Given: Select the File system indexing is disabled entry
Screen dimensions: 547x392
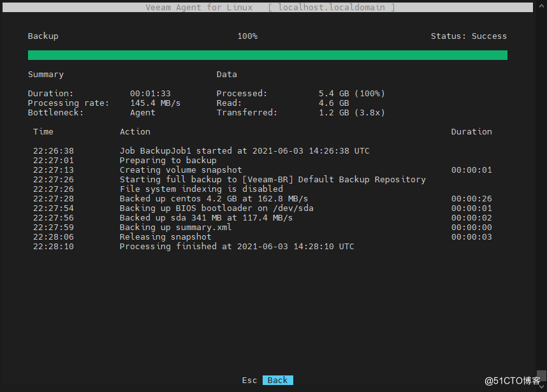Looking at the screenshot, I should [201, 189].
